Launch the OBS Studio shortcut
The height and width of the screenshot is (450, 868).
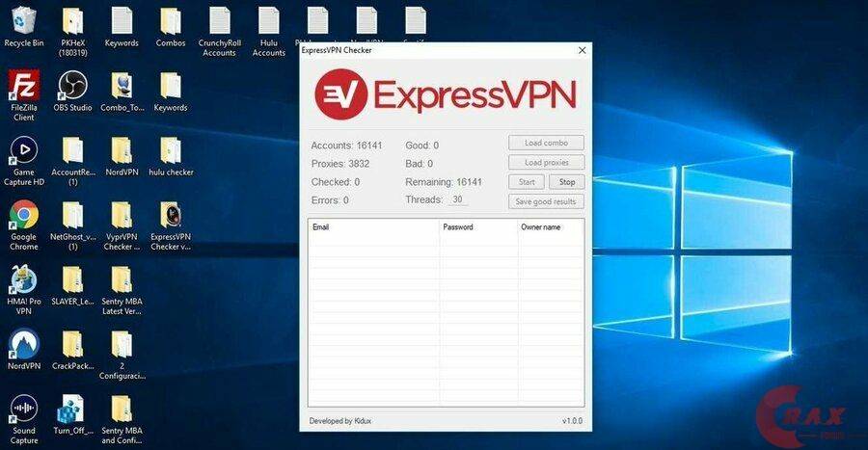point(72,91)
